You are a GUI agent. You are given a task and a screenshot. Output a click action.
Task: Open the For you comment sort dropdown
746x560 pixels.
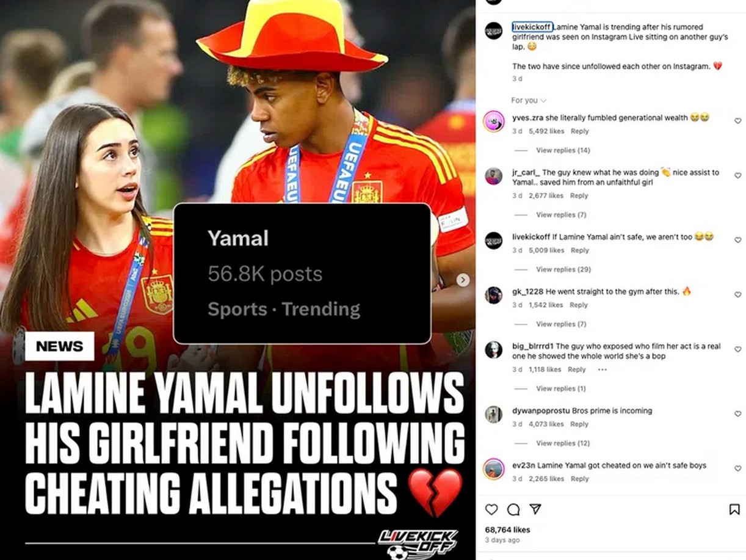pyautogui.click(x=529, y=100)
